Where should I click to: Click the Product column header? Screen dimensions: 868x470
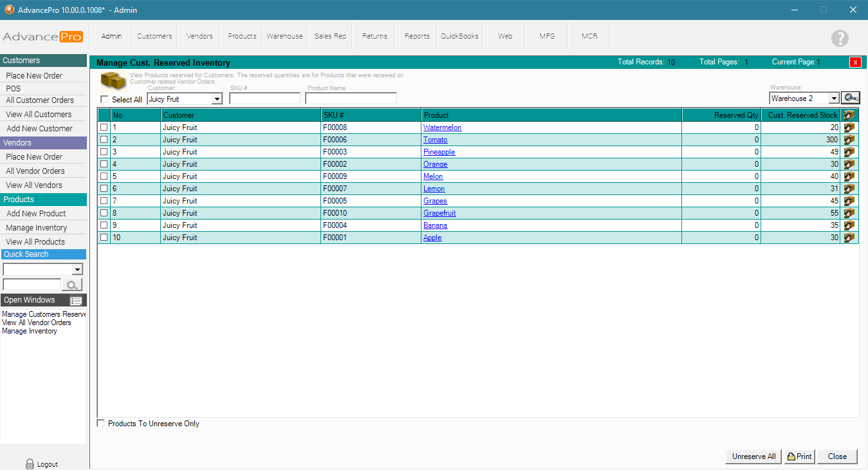pos(551,115)
